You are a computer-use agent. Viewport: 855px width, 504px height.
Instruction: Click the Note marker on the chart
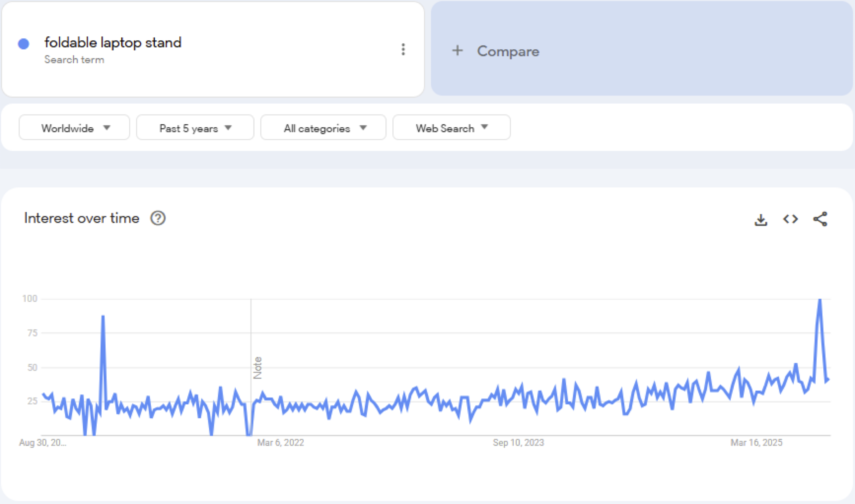click(x=257, y=368)
